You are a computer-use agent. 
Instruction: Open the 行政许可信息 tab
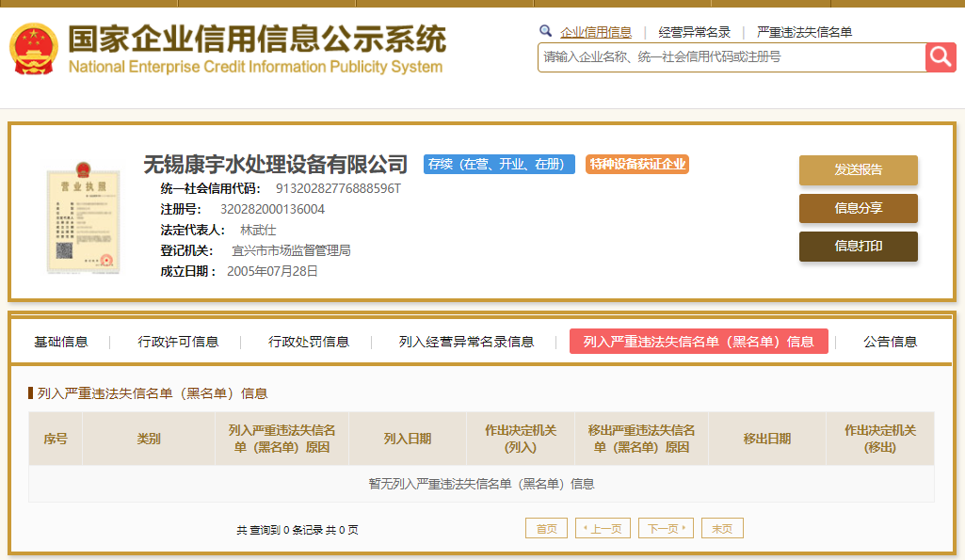(178, 342)
